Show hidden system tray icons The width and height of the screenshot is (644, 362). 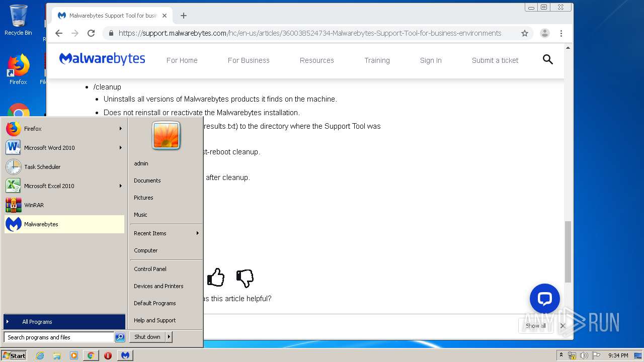[561, 355]
